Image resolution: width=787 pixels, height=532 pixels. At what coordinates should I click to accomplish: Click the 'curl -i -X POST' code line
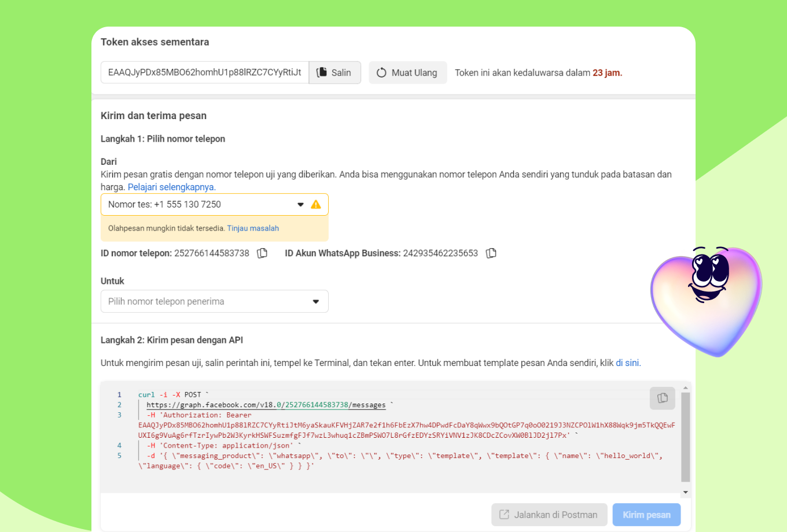coord(173,394)
